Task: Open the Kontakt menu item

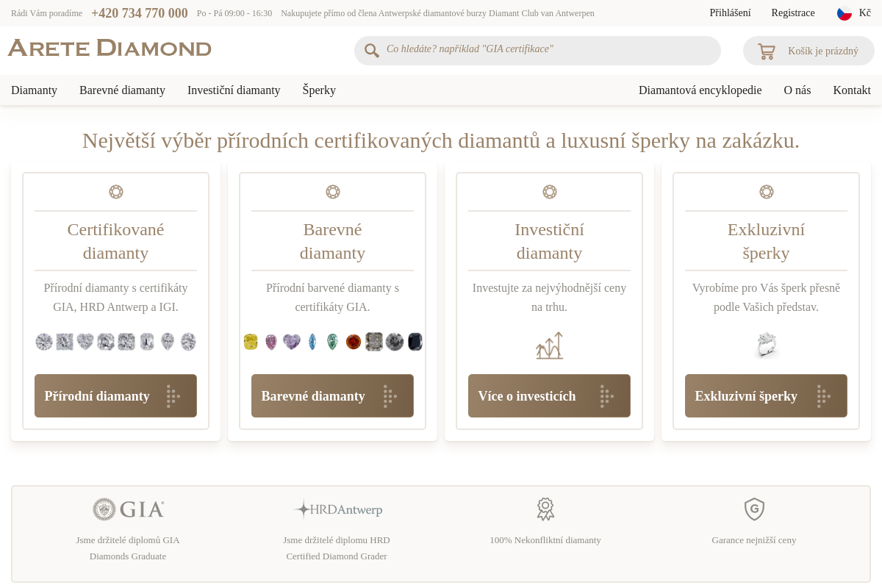Action: click(x=852, y=90)
